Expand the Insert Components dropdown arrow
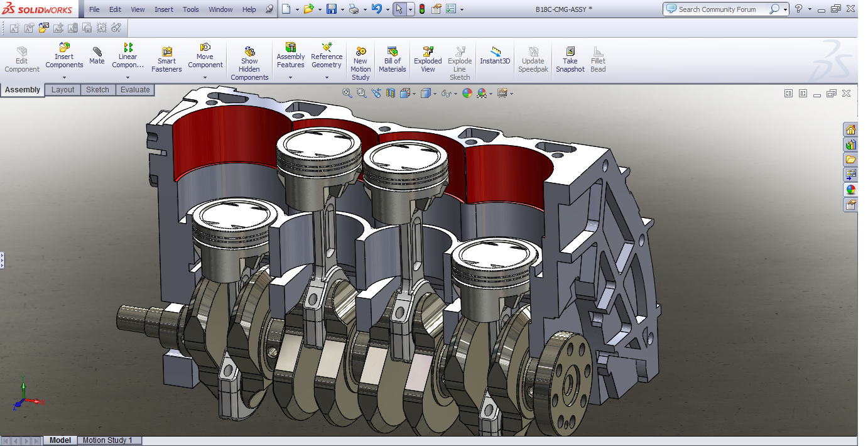Screen dimensions: 868x446 pos(64,78)
